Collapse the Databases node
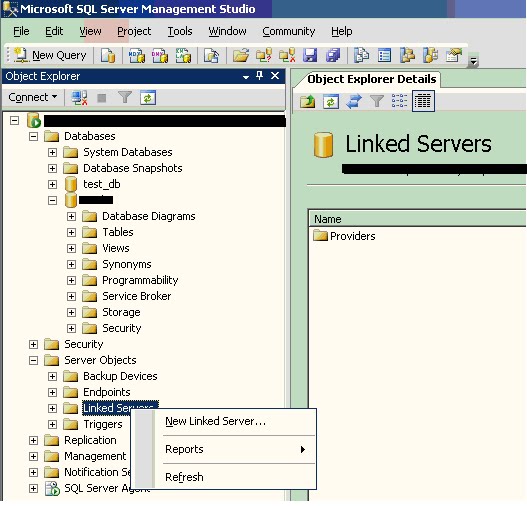This screenshot has width=527, height=506. coord(33,136)
